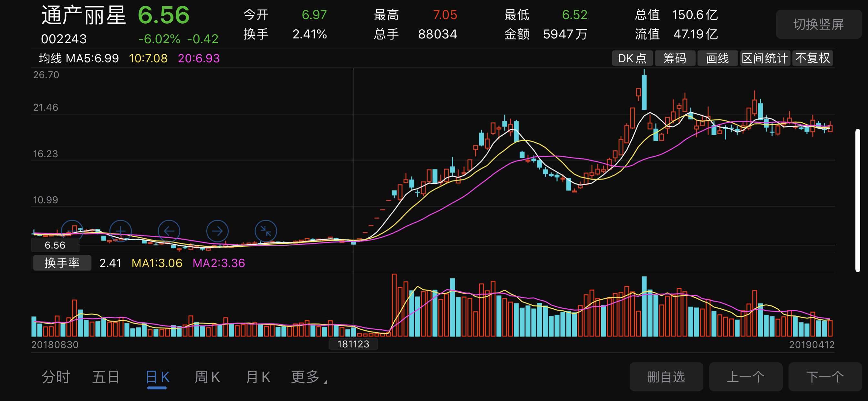
Task: Zoom out the K-line chart (minus circle)
Action: (72, 231)
